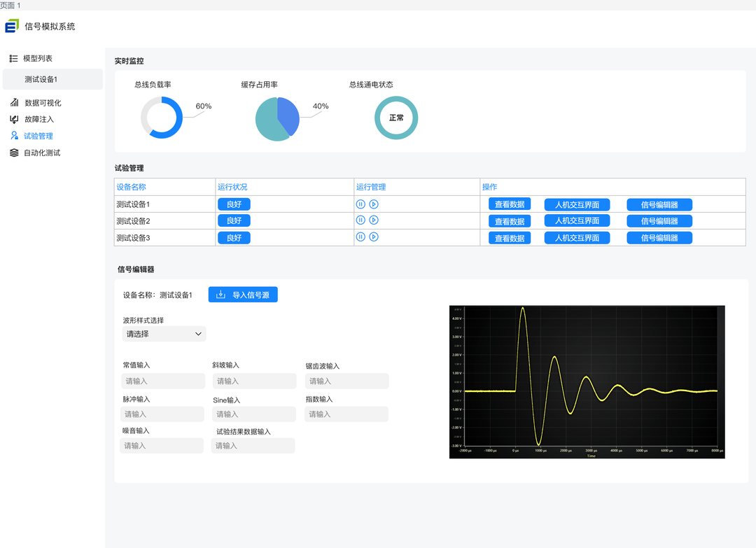
Task: Click the 斜坡输入 input field
Action: click(x=254, y=381)
